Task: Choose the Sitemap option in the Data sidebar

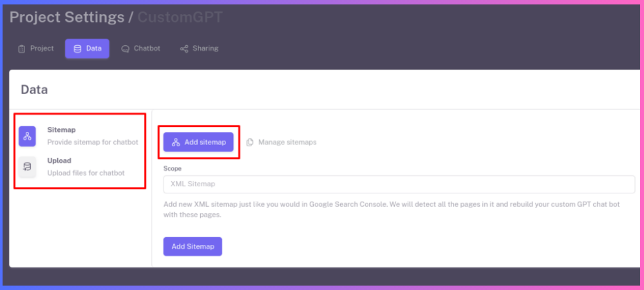Action: (x=61, y=130)
